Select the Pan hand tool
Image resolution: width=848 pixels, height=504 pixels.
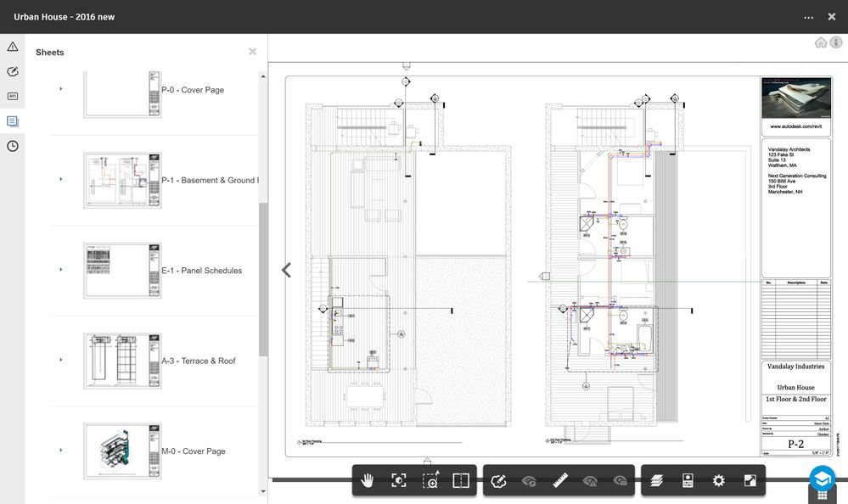(368, 480)
